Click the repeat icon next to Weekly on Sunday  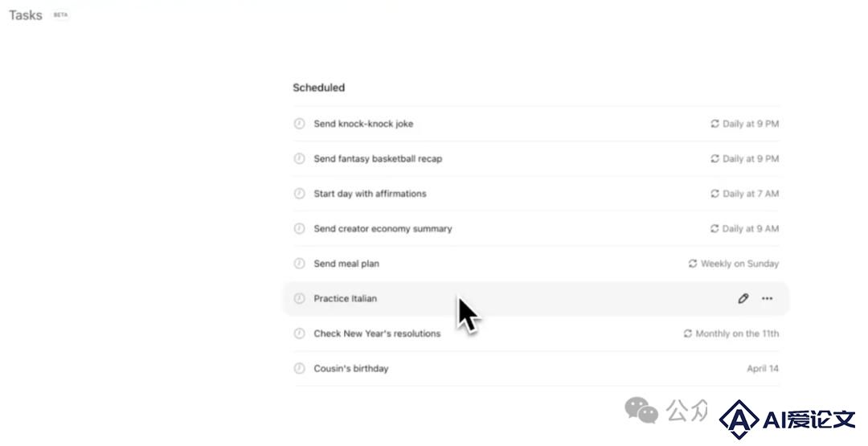tap(693, 264)
